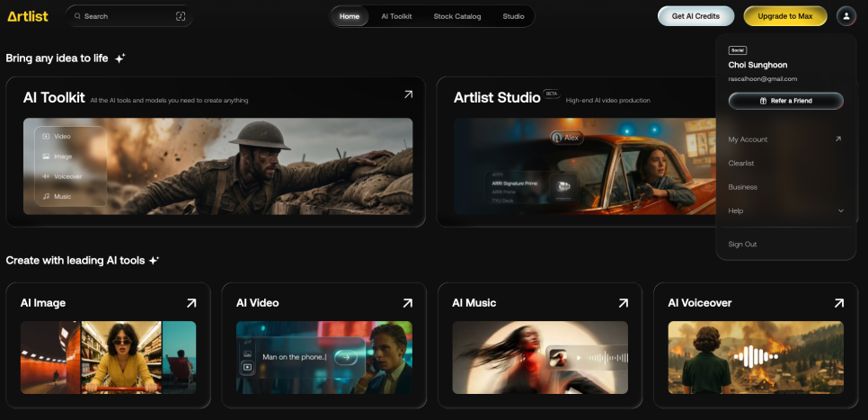Click Voiceover icon in toolkit preview

tap(46, 176)
